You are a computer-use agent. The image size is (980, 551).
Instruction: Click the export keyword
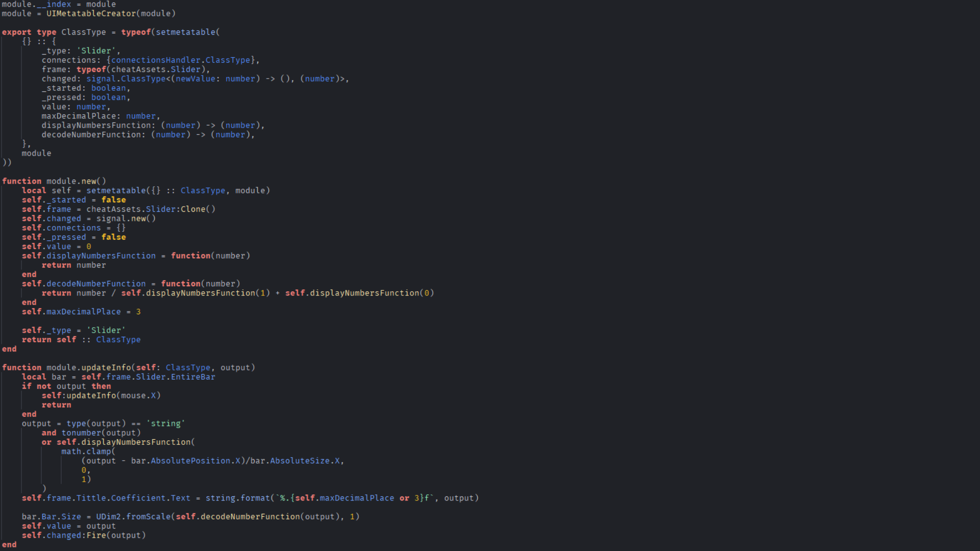click(x=16, y=32)
